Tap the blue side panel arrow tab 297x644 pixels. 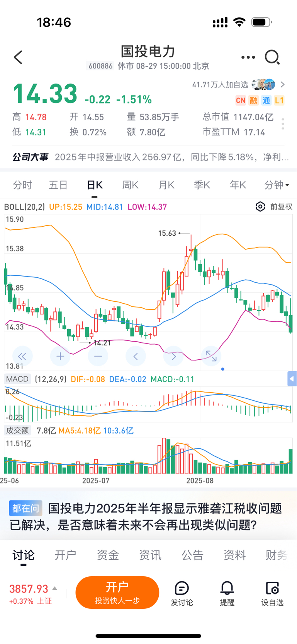pos(292,379)
